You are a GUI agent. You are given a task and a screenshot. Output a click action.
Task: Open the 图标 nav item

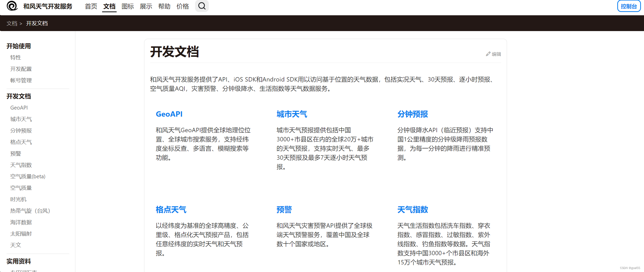[128, 6]
